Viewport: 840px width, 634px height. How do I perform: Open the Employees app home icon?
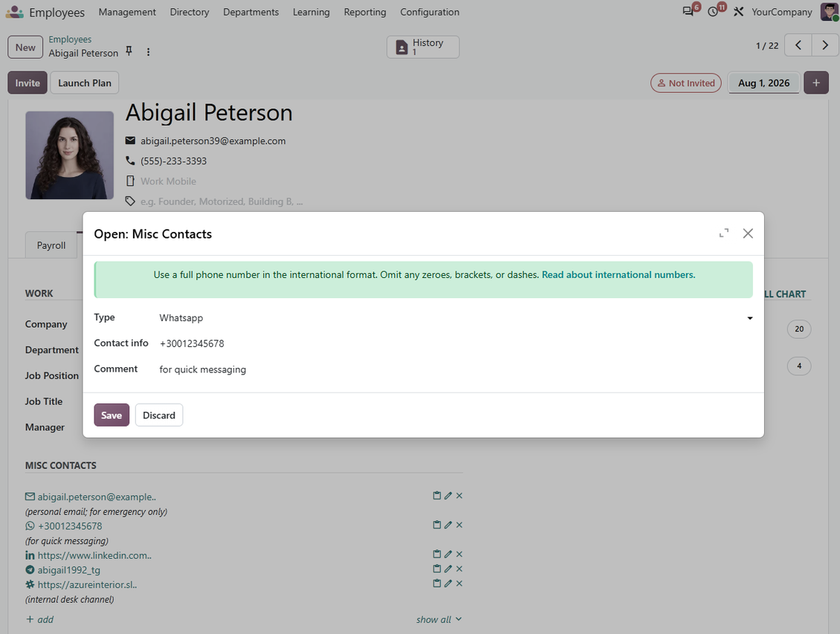(x=14, y=12)
